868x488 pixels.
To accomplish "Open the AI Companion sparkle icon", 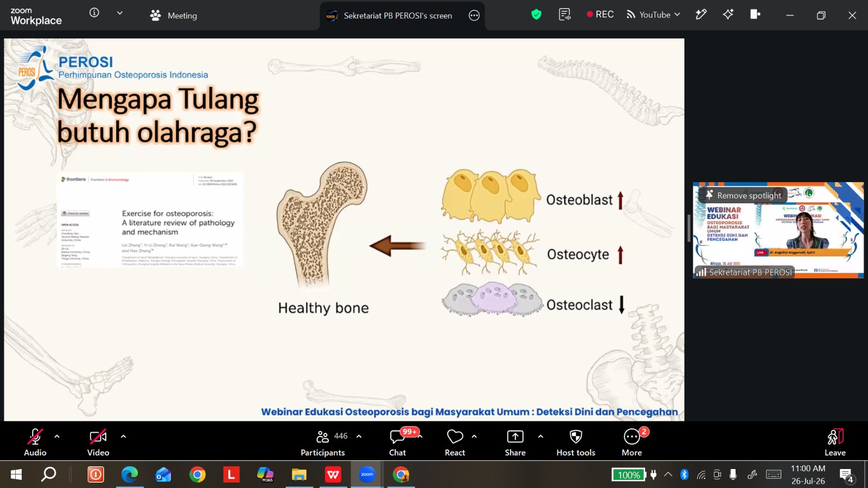I will (728, 15).
